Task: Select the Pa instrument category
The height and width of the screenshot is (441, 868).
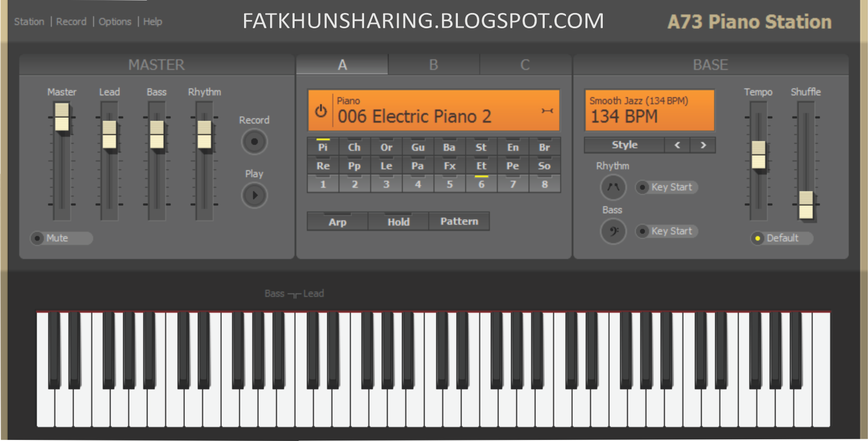Action: pyautogui.click(x=418, y=165)
